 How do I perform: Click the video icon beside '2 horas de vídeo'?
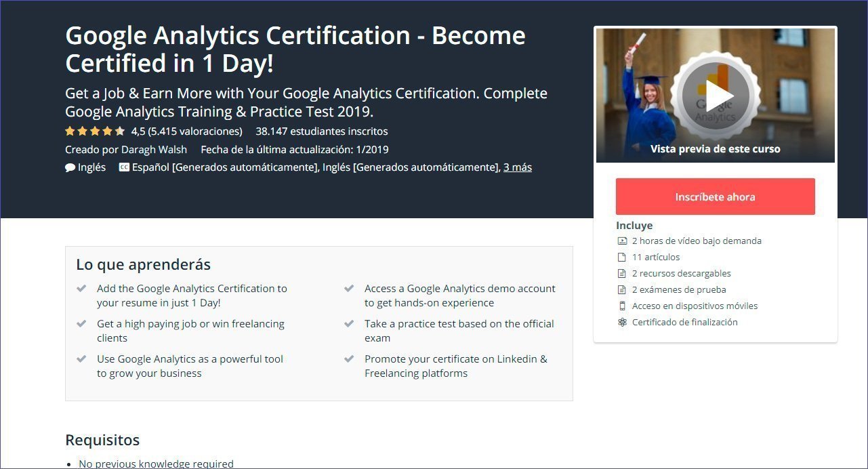click(x=622, y=241)
